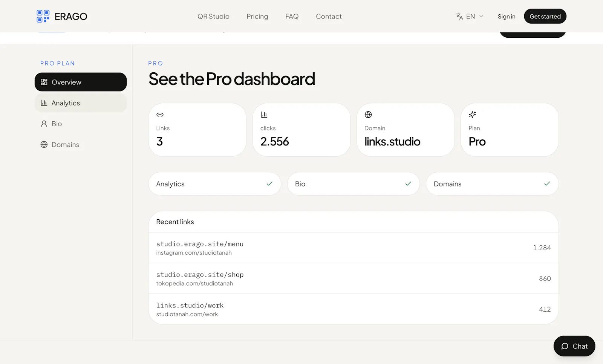This screenshot has height=364, width=603.
Task: Click the studio.erago.site/shop link row
Action: (x=354, y=278)
